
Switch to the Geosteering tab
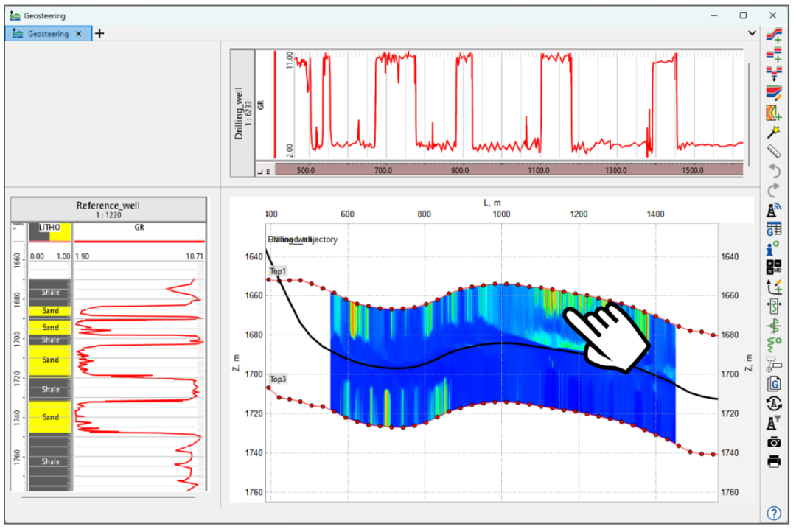click(47, 34)
